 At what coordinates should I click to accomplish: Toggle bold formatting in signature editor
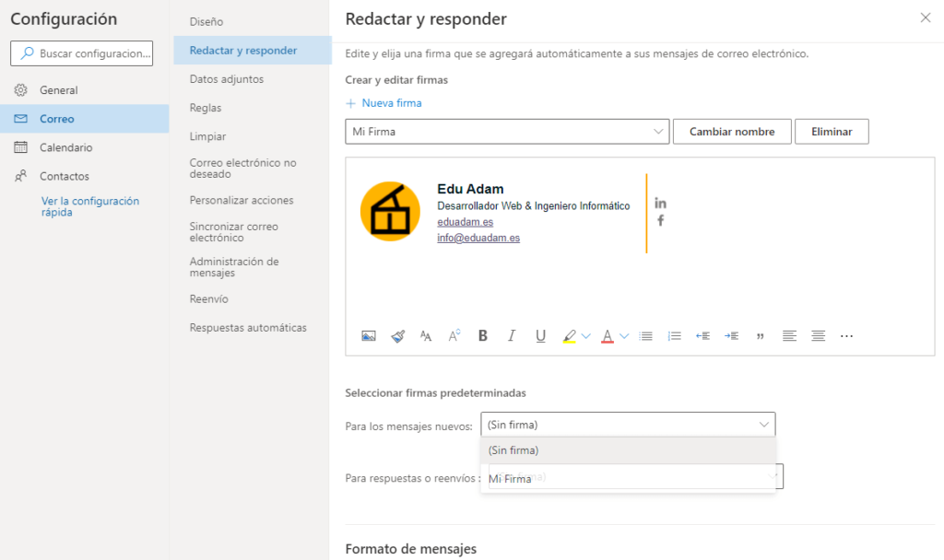click(x=483, y=336)
